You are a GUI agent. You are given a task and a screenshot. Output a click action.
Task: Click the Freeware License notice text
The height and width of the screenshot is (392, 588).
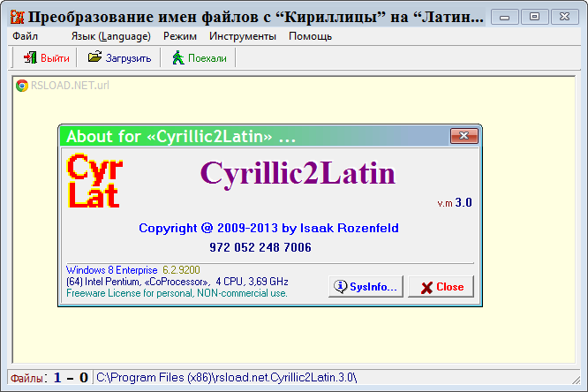point(177,293)
